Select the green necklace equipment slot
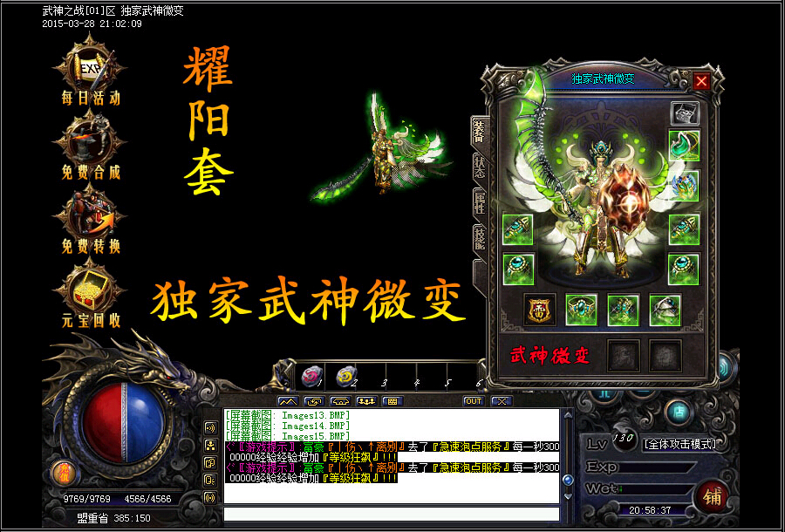Image resolution: width=785 pixels, height=532 pixels. (x=685, y=145)
